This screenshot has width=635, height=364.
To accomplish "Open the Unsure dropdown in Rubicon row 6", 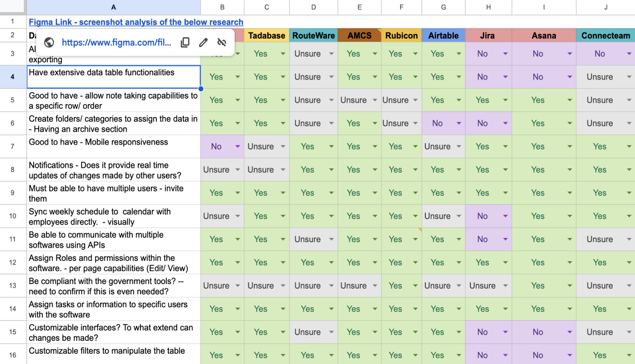I will (x=415, y=123).
